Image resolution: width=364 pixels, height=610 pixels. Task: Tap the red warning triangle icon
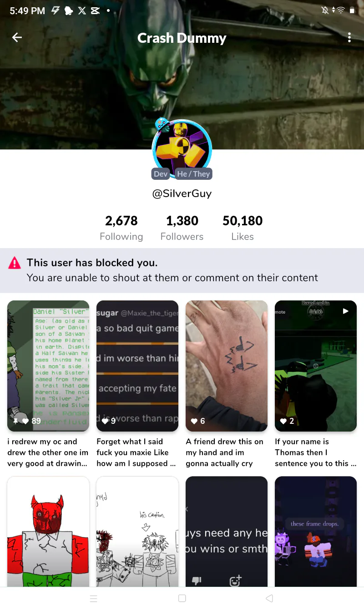[x=15, y=263]
